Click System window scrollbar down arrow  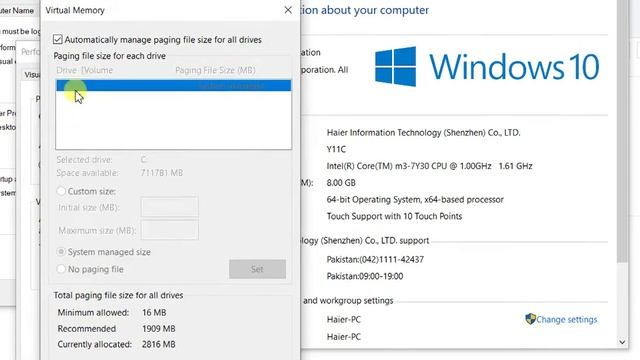point(622,342)
